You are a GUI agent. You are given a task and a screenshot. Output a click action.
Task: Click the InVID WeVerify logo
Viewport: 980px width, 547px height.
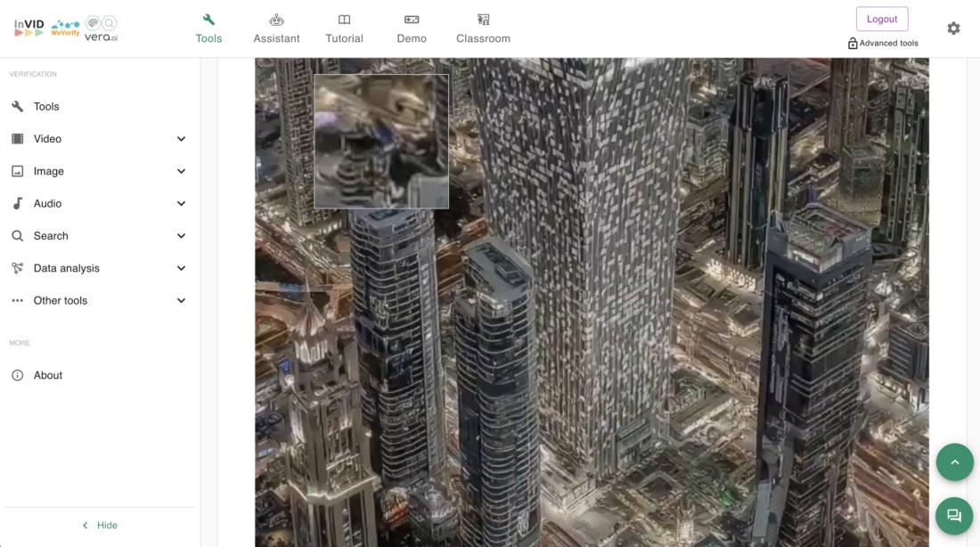tap(66, 27)
